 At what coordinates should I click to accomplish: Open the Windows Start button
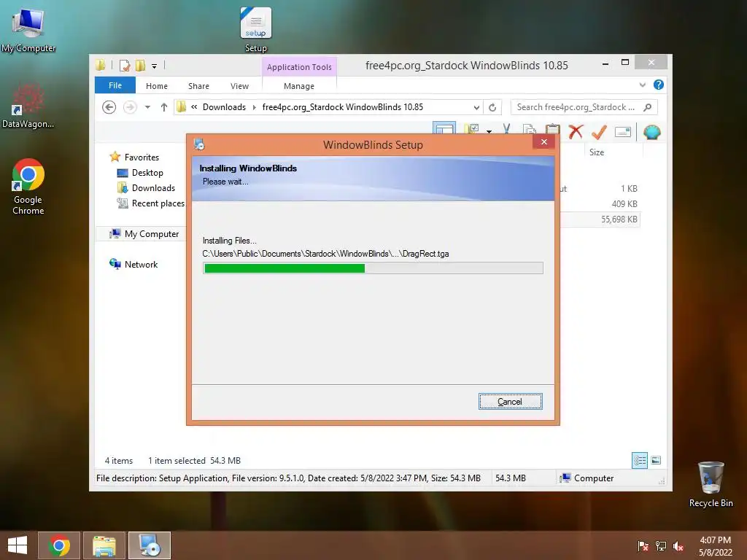[x=18, y=545]
